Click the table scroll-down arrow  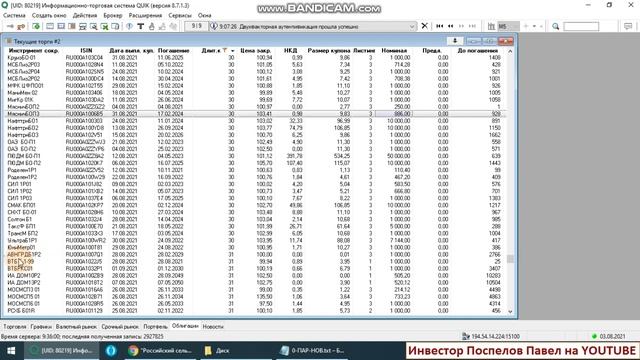tap(510, 311)
